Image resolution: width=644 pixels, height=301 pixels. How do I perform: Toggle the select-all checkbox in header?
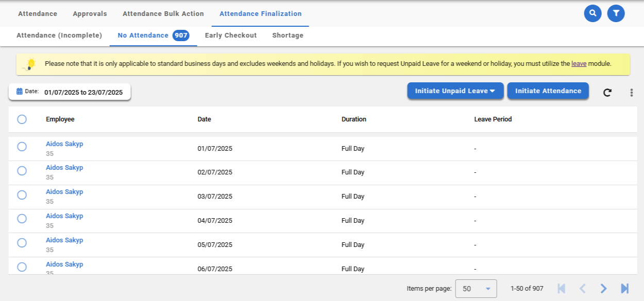[x=22, y=119]
